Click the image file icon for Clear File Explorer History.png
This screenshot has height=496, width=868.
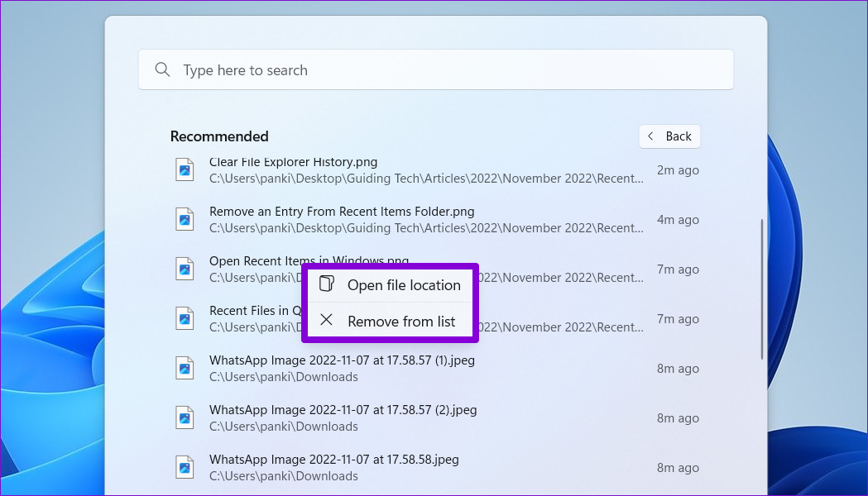(x=184, y=169)
